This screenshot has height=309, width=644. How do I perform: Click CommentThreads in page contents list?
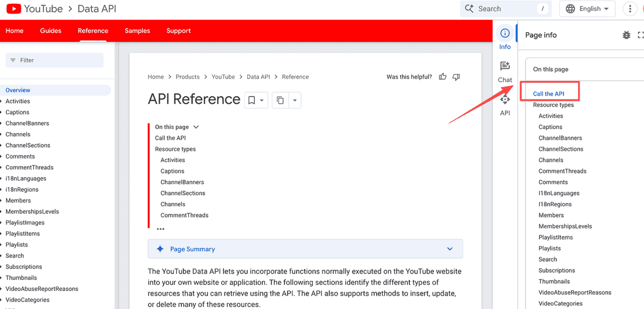(x=185, y=215)
